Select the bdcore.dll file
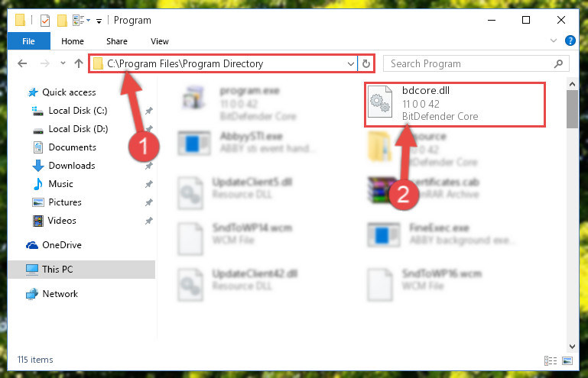 point(454,104)
